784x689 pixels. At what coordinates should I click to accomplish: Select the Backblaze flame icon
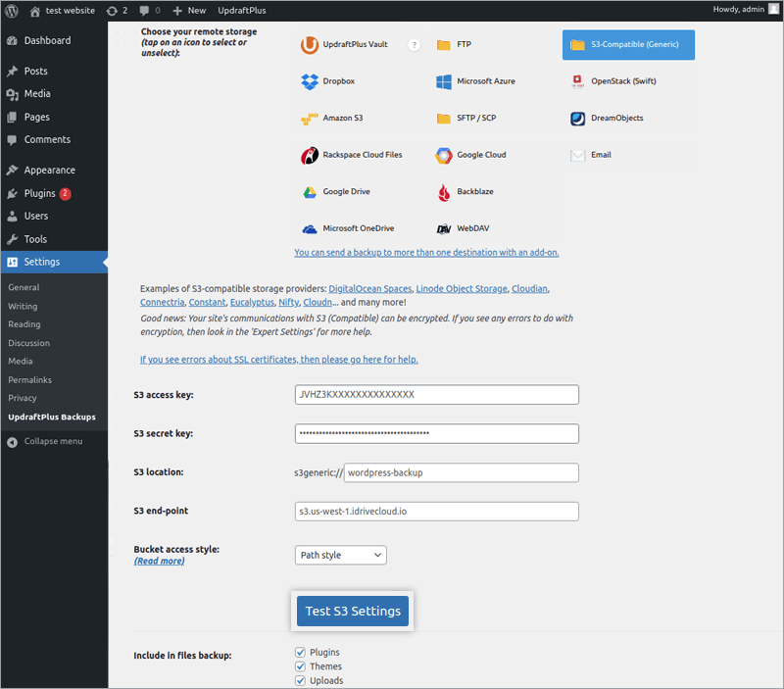444,192
